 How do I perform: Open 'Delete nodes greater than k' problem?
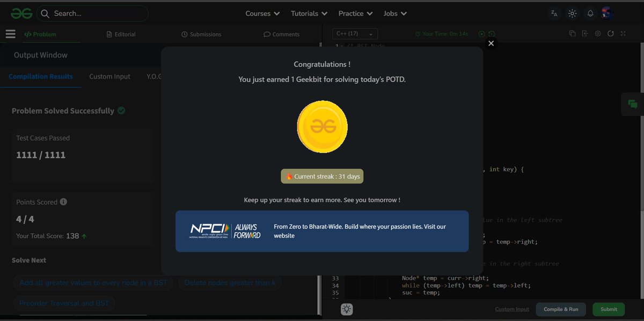click(230, 283)
